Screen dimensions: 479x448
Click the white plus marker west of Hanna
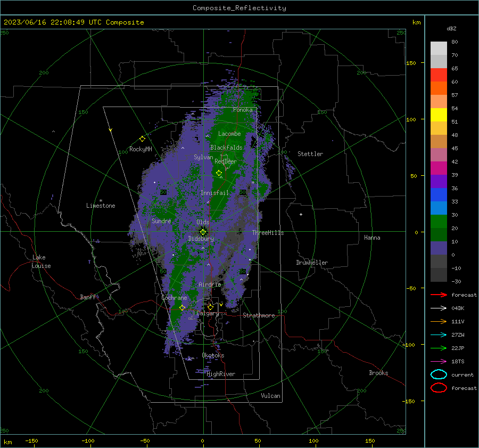(x=301, y=214)
